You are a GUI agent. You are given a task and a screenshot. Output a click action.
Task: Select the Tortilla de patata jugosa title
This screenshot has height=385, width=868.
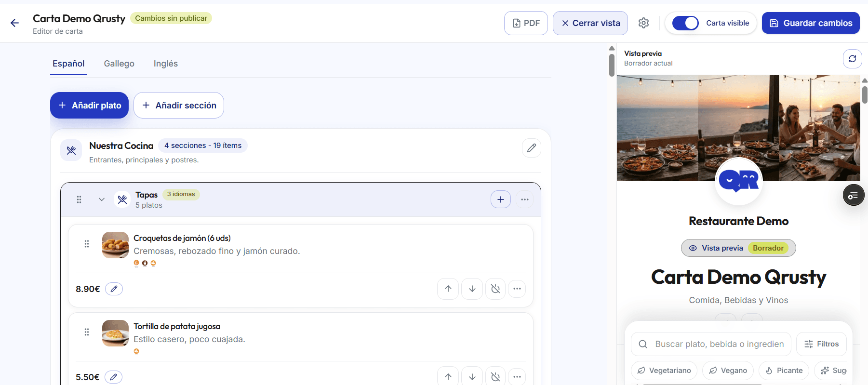177,326
